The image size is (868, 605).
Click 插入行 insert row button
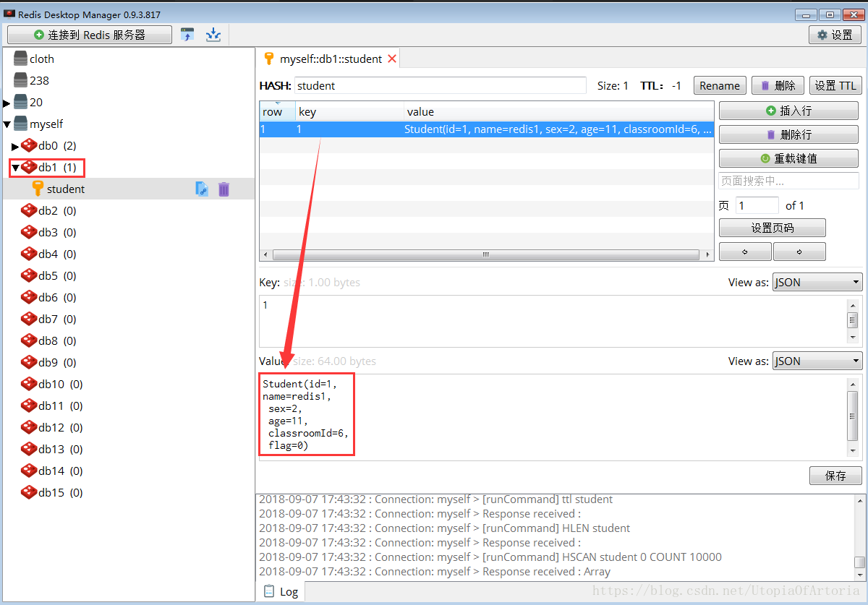click(788, 111)
